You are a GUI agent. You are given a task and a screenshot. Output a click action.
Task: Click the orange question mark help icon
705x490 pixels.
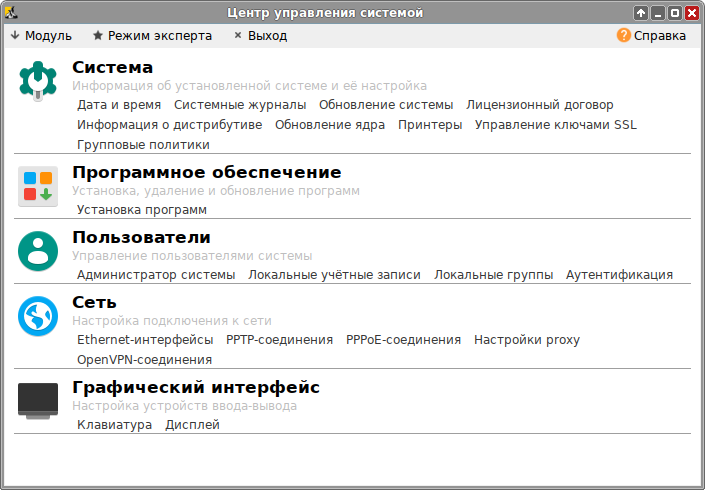click(x=624, y=35)
